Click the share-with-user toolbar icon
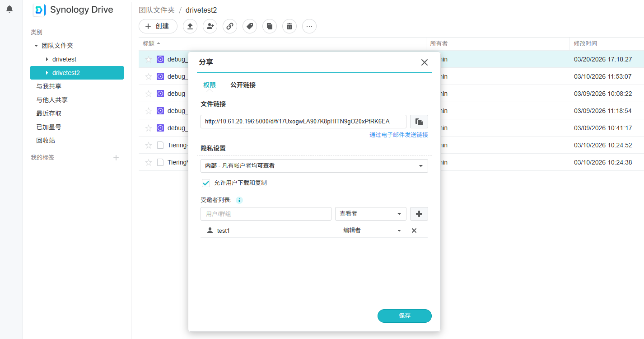The image size is (644, 339). click(210, 26)
